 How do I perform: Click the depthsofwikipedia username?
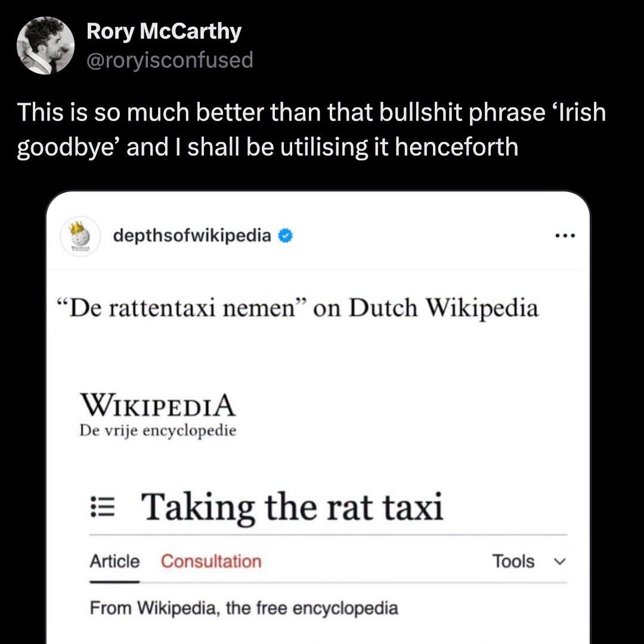coord(192,236)
